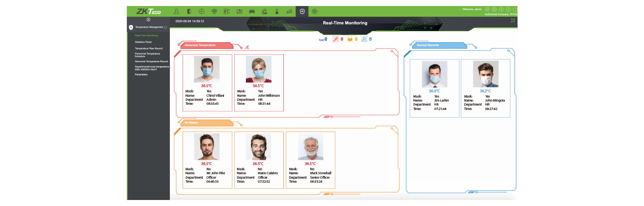Open Personnel Temperature Schedule menu item
Screen dimensions: 644x206
click(147, 55)
